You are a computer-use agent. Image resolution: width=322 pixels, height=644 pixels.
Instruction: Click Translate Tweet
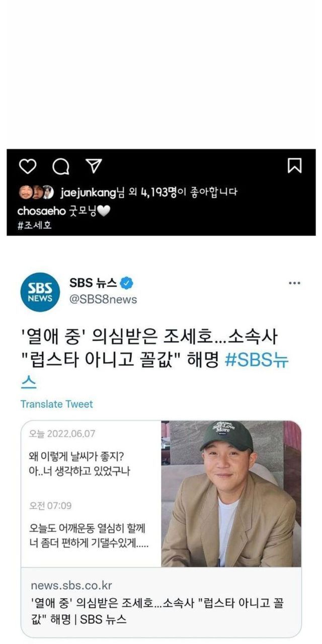[57, 404]
